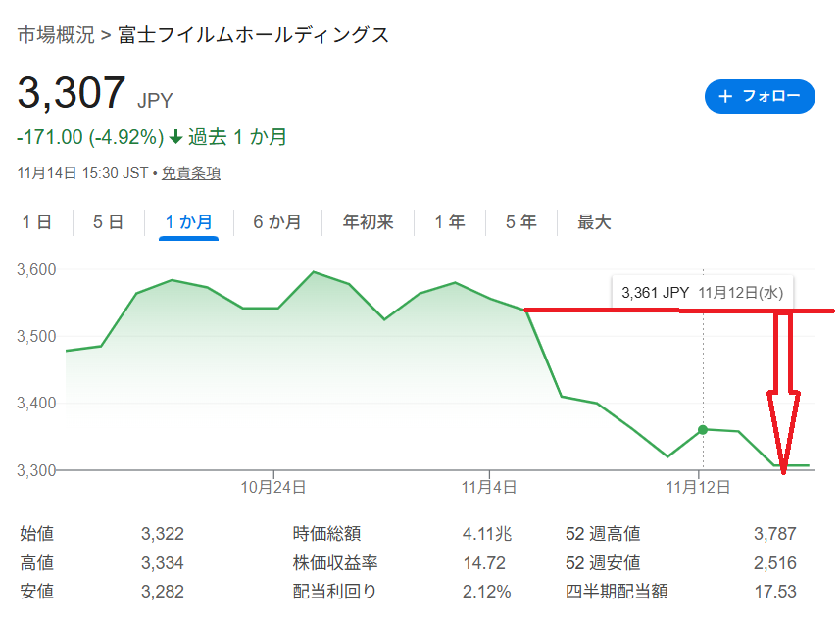
Task: Click the 3,307 current price value
Action: coord(72,93)
